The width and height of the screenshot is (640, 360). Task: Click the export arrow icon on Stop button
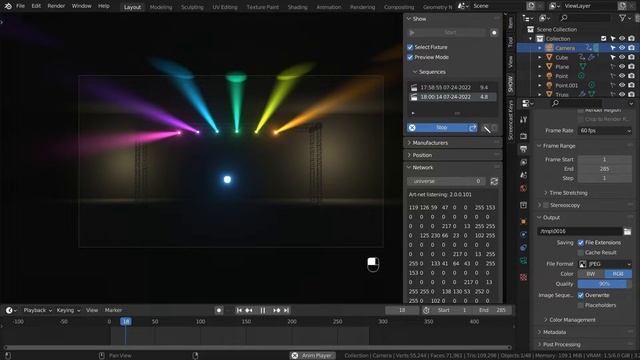click(x=473, y=128)
